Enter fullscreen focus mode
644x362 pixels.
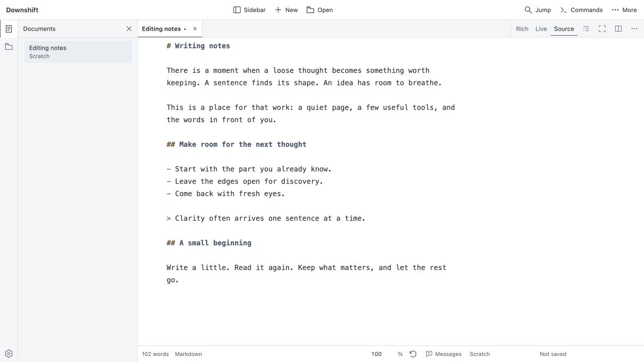[x=602, y=29]
